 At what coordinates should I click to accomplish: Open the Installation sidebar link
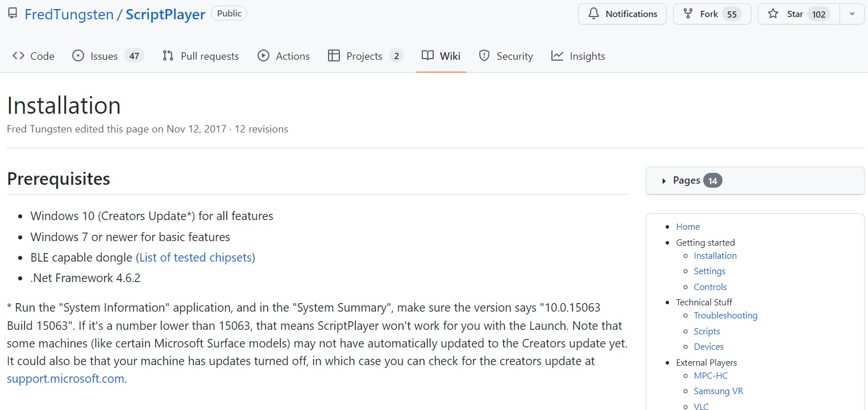[x=715, y=256]
